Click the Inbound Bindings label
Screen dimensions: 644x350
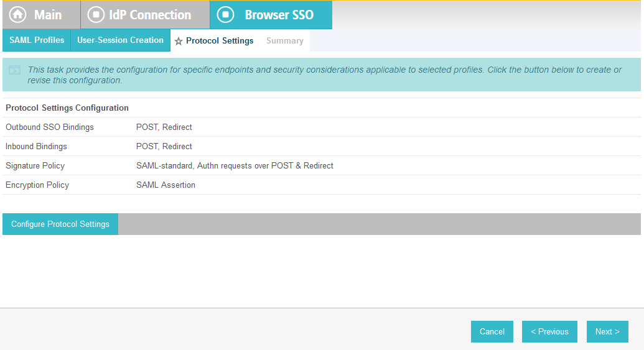coord(36,147)
